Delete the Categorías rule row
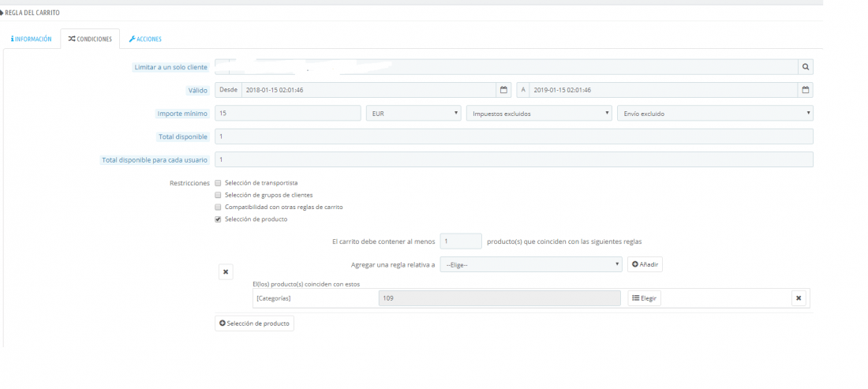868x389 pixels. click(799, 298)
